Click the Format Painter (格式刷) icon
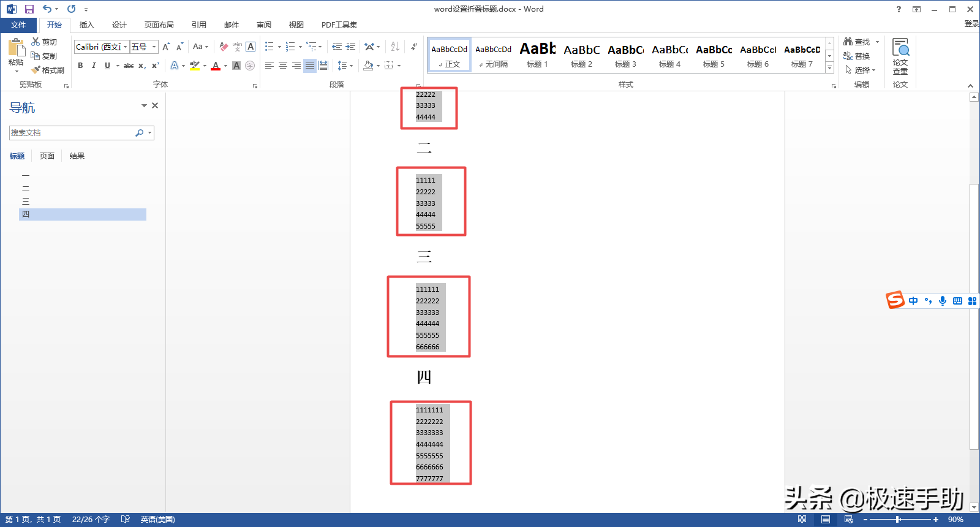This screenshot has width=980, height=527. tap(48, 70)
